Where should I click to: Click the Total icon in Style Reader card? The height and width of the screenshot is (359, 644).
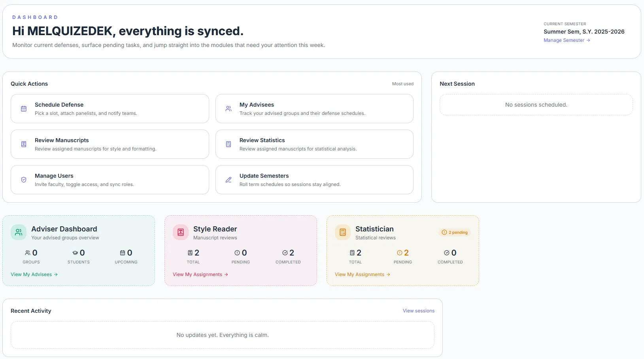coord(190,253)
